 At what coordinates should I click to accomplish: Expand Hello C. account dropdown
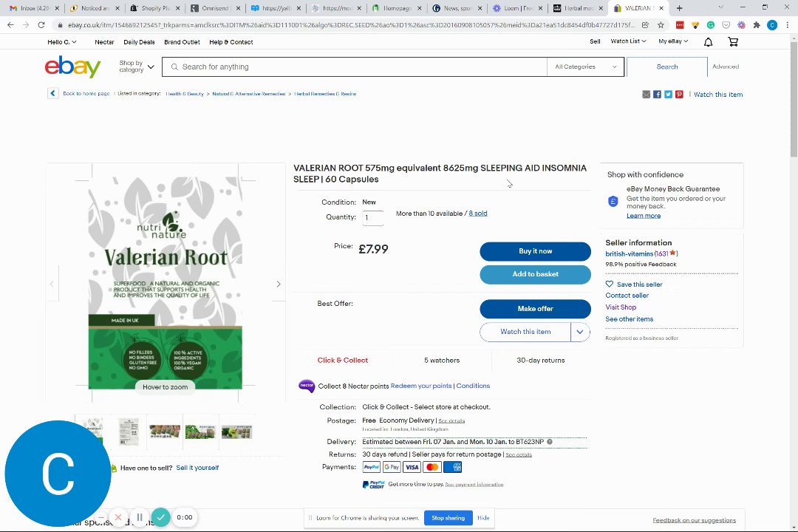61,42
